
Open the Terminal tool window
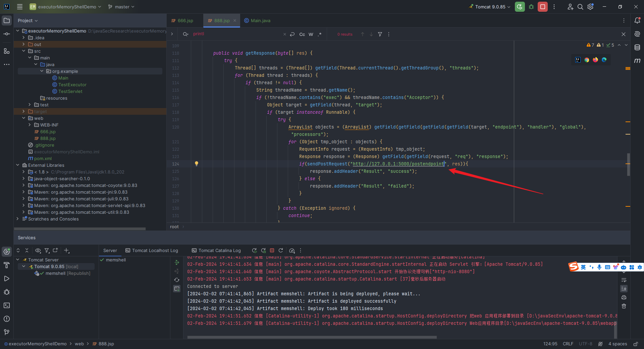coord(7,305)
